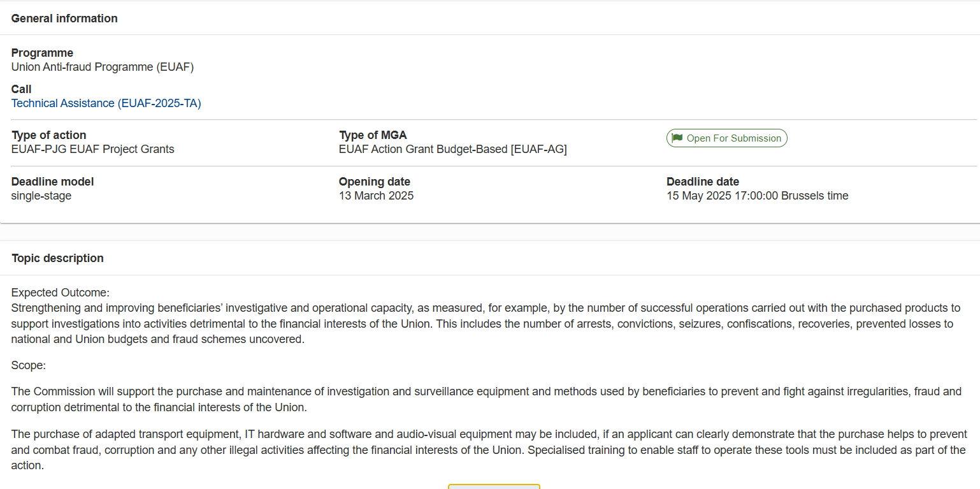Click the Programme label

tap(42, 53)
